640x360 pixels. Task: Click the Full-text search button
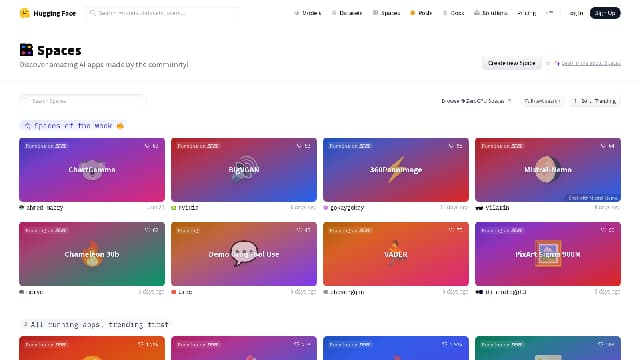(542, 101)
